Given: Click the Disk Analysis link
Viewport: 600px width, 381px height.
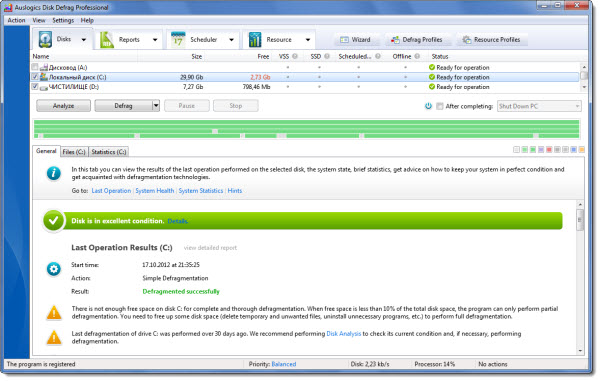Looking at the screenshot, I should pos(344,334).
